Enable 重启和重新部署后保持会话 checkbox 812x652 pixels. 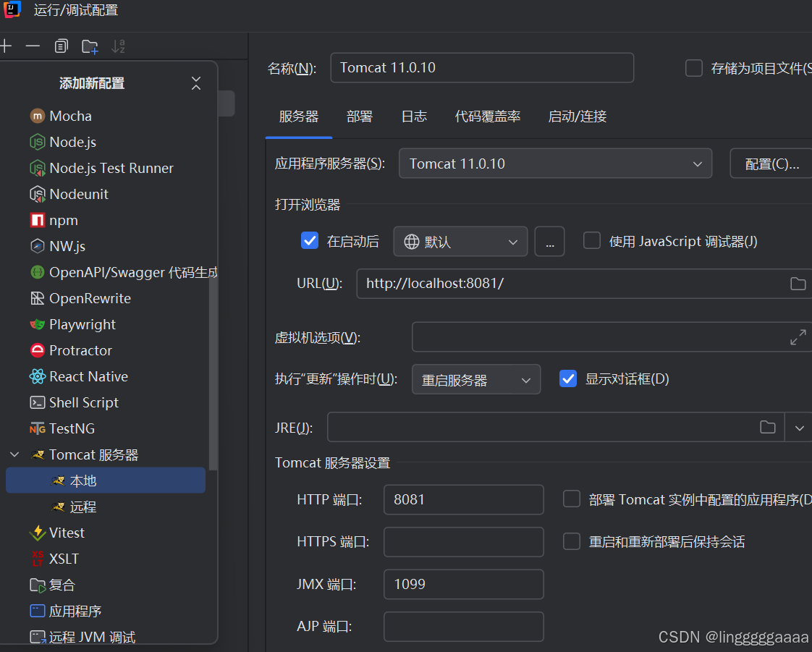[x=572, y=542]
